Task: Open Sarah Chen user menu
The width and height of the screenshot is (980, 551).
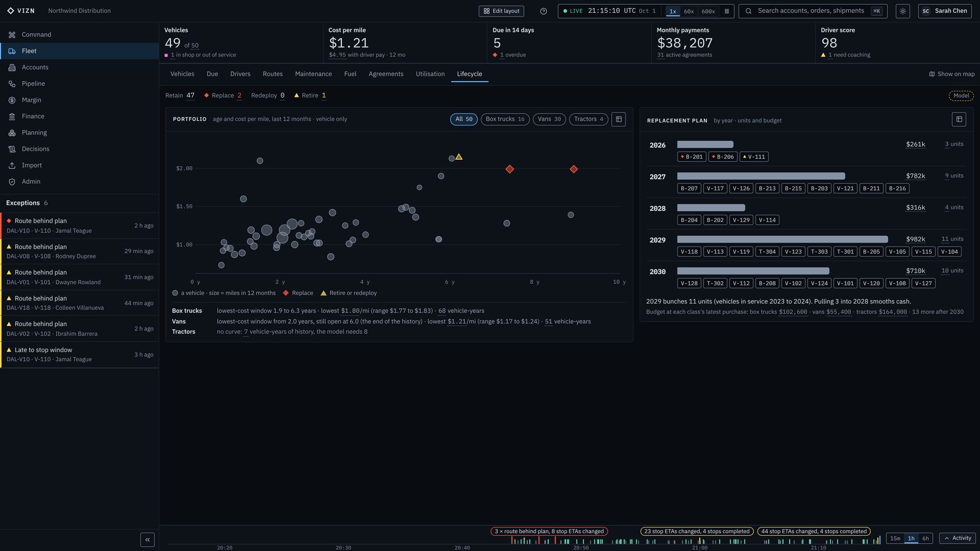Action: point(945,11)
